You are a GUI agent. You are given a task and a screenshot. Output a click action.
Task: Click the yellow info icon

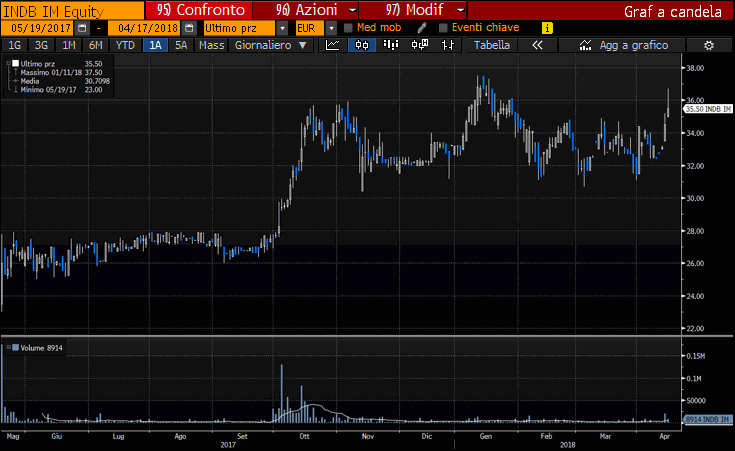click(x=547, y=28)
